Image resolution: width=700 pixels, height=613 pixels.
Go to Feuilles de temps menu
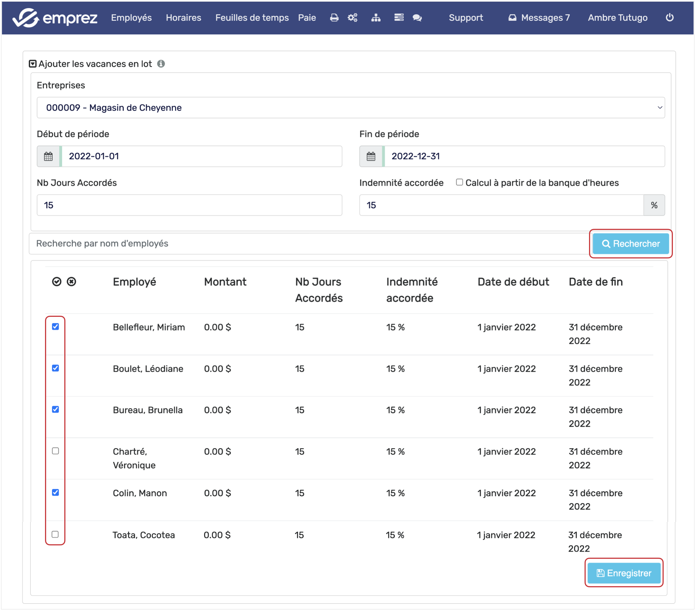pyautogui.click(x=252, y=18)
